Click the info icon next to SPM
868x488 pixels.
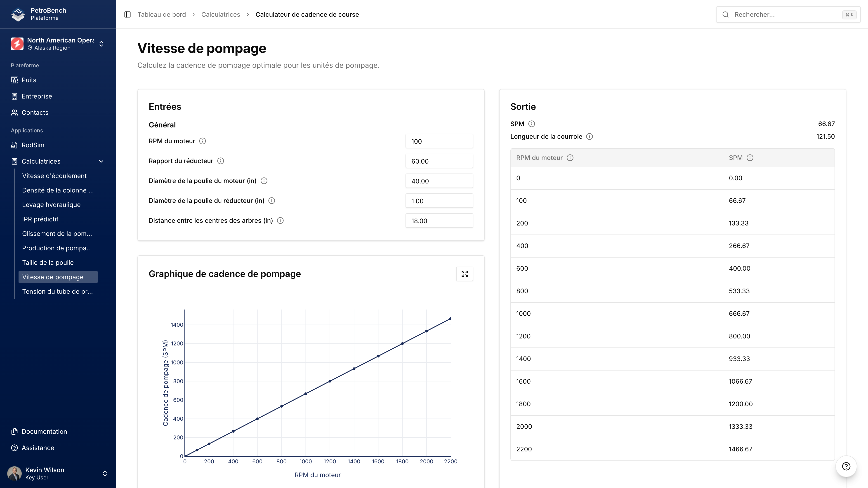click(x=532, y=124)
